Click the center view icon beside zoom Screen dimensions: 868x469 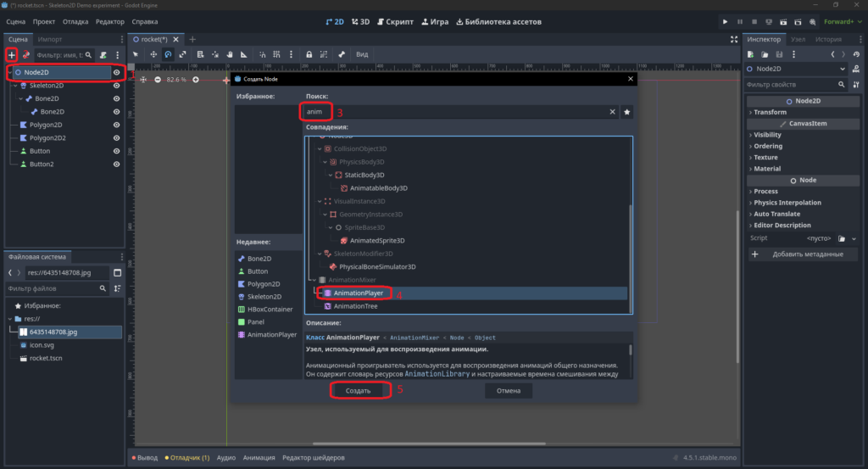point(143,80)
